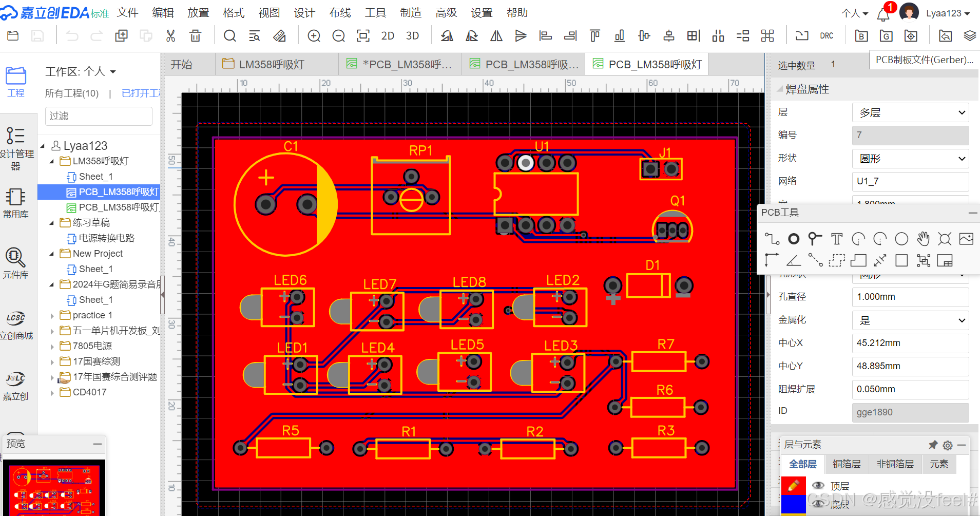Open the 金属化 plated dropdown
This screenshot has height=516, width=980.
point(910,320)
